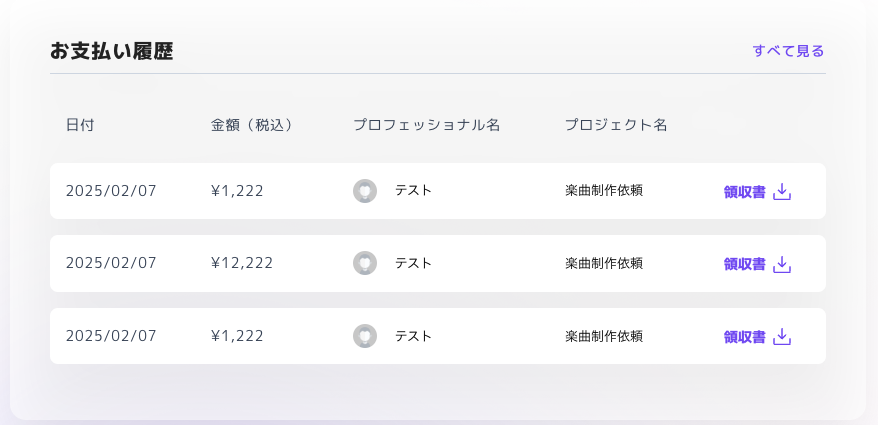Click the download icon in the ¥12,222 row

tap(782, 264)
